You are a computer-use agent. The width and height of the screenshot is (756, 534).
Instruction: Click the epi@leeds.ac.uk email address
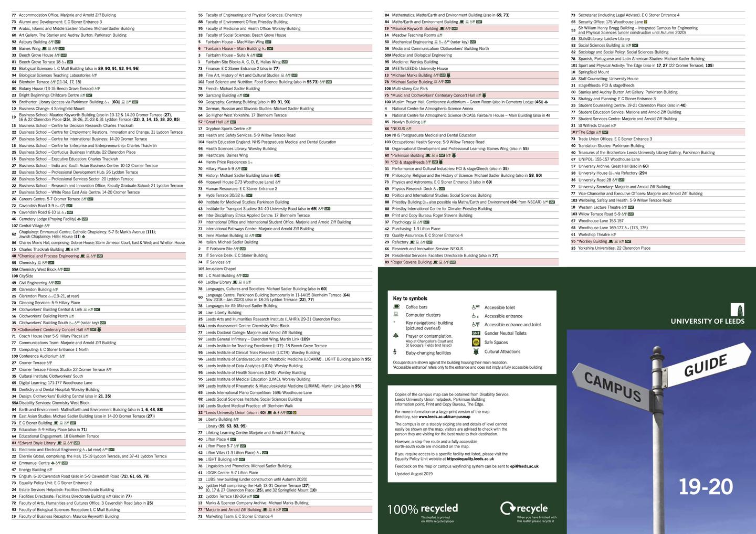coord(524,466)
